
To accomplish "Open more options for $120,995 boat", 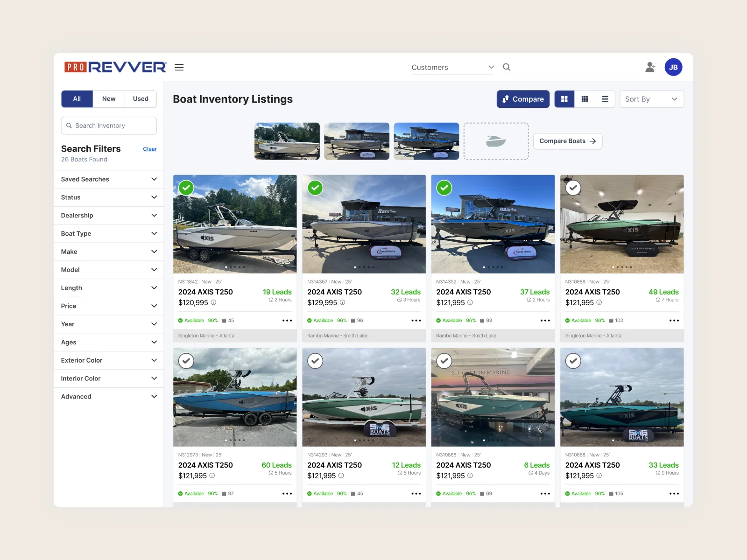I will tap(287, 321).
